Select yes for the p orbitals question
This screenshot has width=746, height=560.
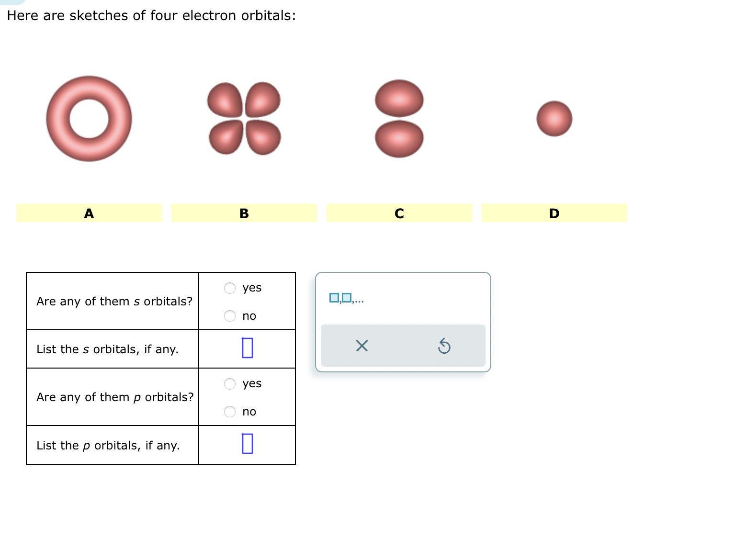coord(229,383)
